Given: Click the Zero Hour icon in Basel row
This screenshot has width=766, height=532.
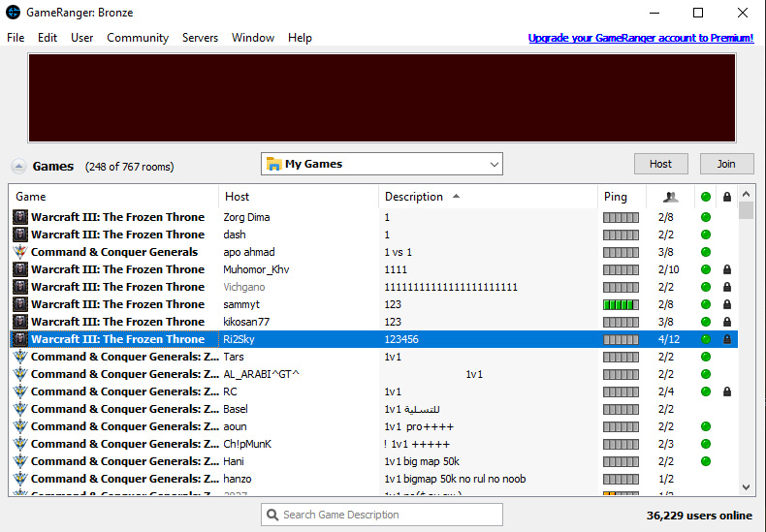Looking at the screenshot, I should click(20, 409).
